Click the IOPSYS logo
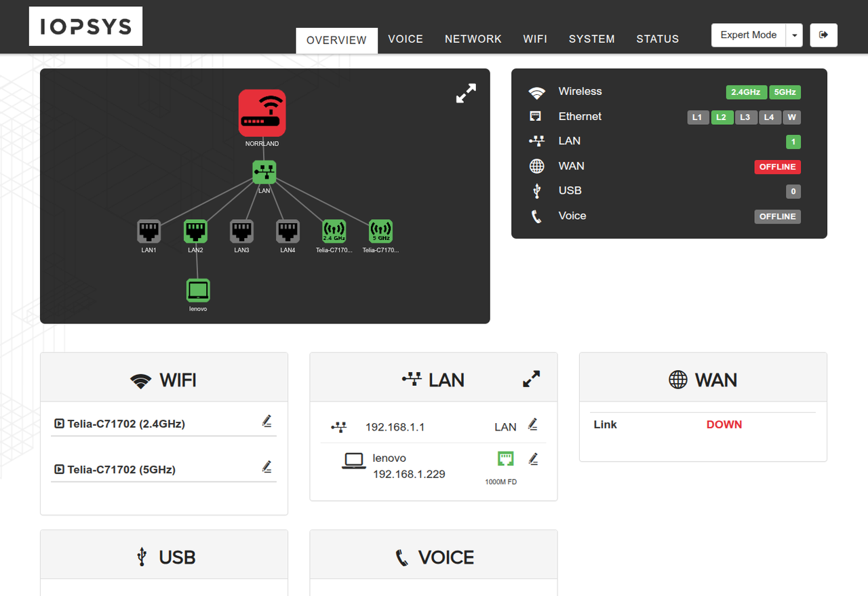This screenshot has width=868, height=596. point(85,26)
